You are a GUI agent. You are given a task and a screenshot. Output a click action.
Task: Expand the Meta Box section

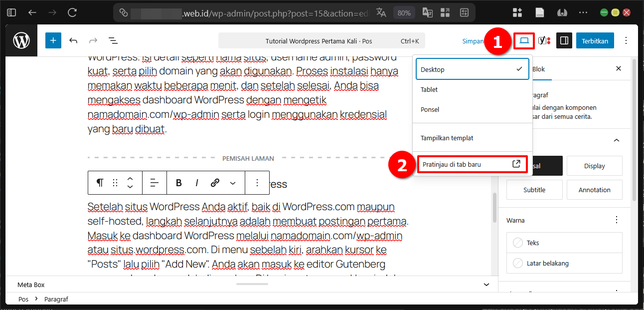pyautogui.click(x=486, y=285)
